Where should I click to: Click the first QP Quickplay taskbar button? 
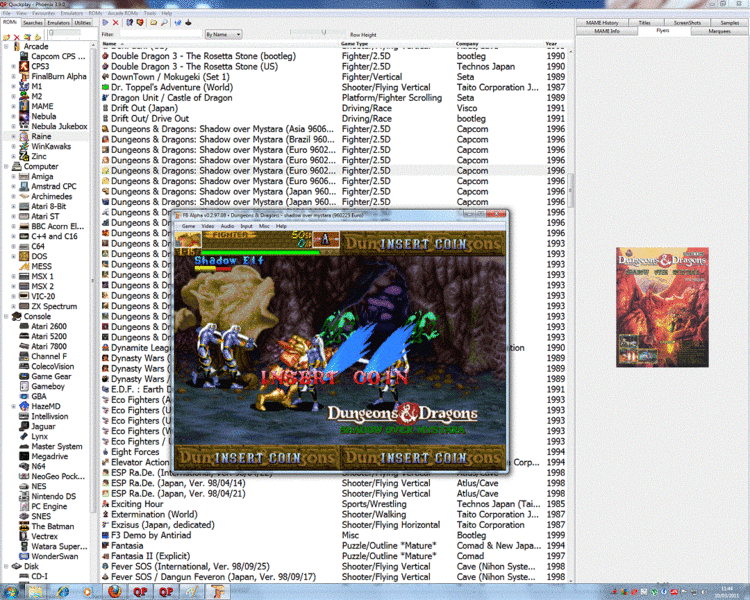[140, 592]
